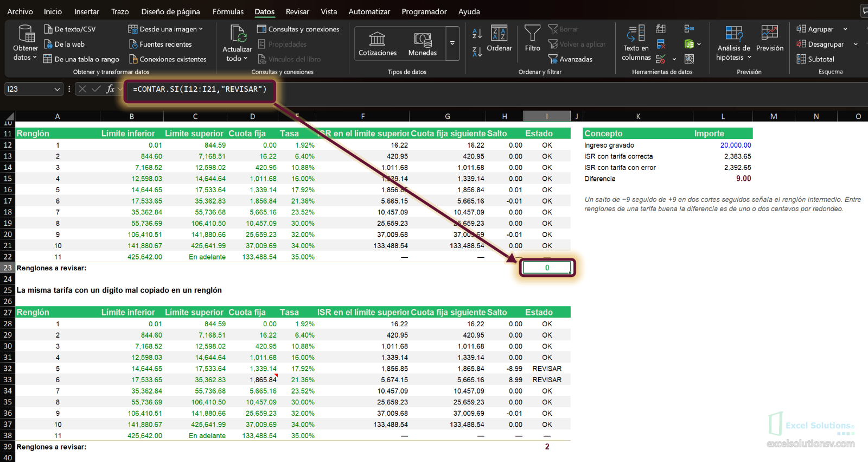The height and width of the screenshot is (462, 868).
Task: Go to the Insertar tab
Action: 87,11
